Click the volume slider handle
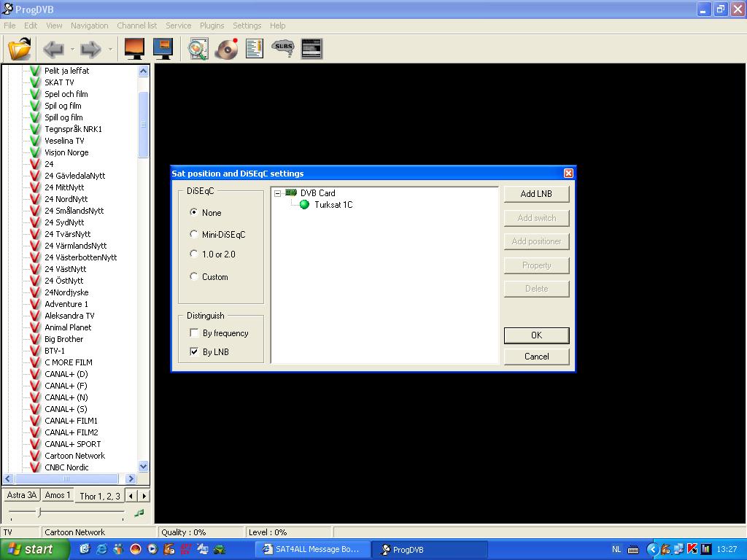The height and width of the screenshot is (560, 747). pyautogui.click(x=39, y=513)
